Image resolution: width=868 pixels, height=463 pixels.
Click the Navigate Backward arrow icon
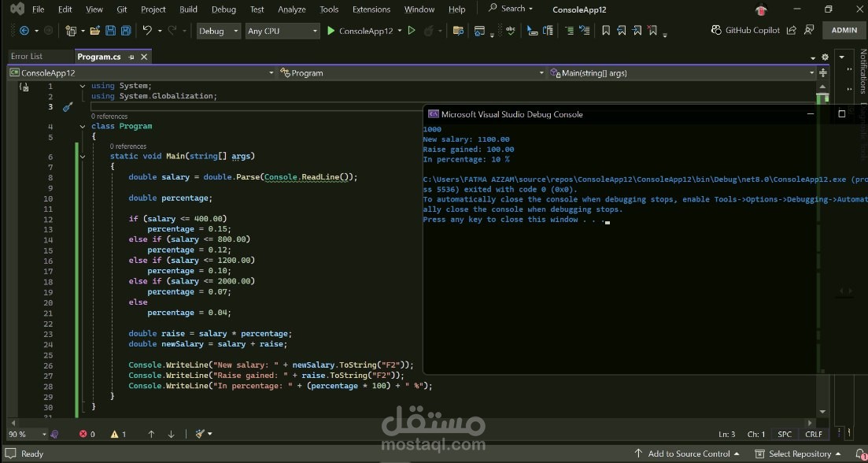pos(24,31)
